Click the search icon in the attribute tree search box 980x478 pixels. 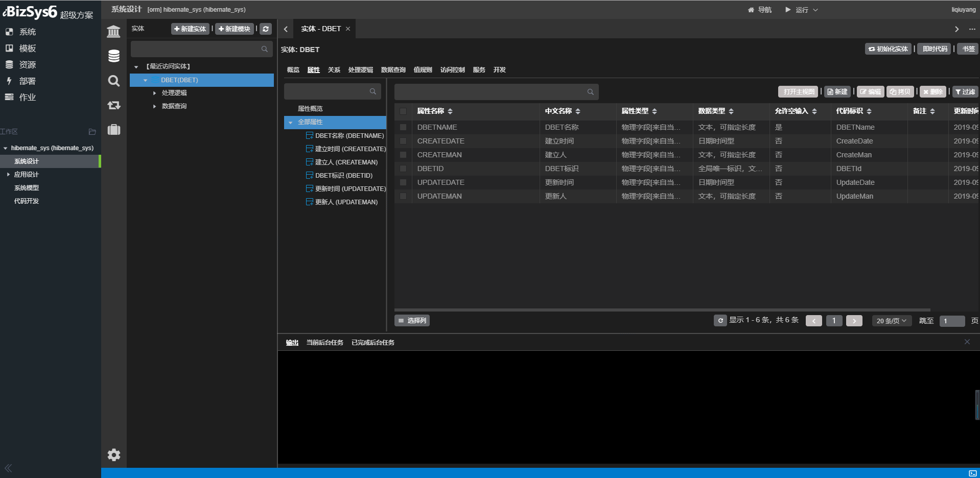tap(372, 91)
